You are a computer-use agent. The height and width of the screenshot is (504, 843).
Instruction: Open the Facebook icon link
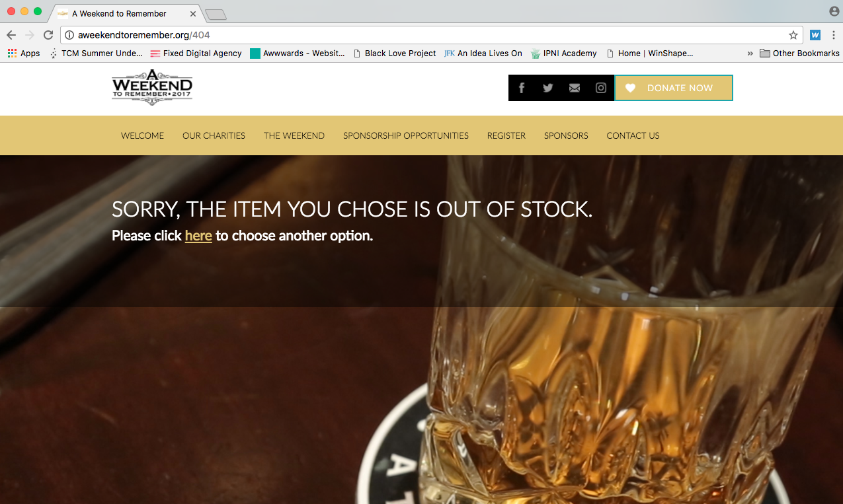click(x=522, y=88)
